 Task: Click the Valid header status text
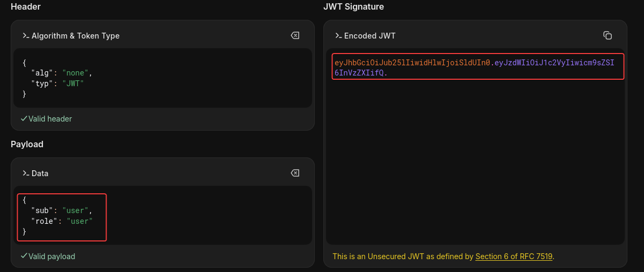[x=50, y=119]
